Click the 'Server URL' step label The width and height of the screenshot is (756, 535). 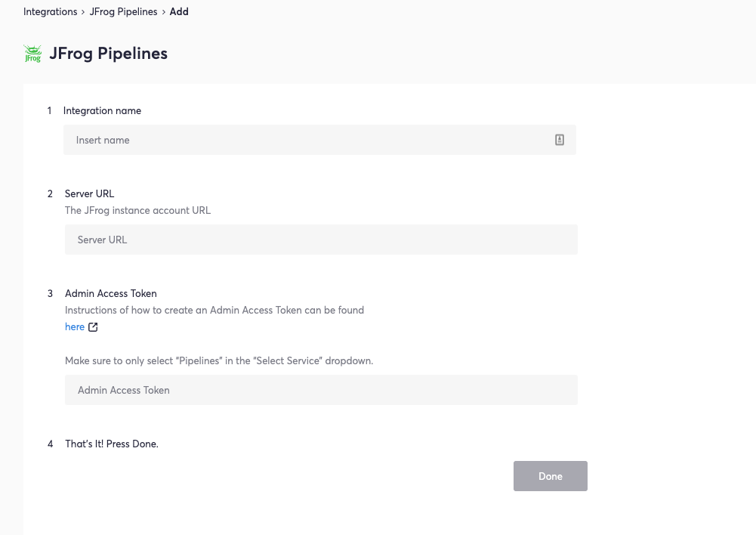(89, 193)
